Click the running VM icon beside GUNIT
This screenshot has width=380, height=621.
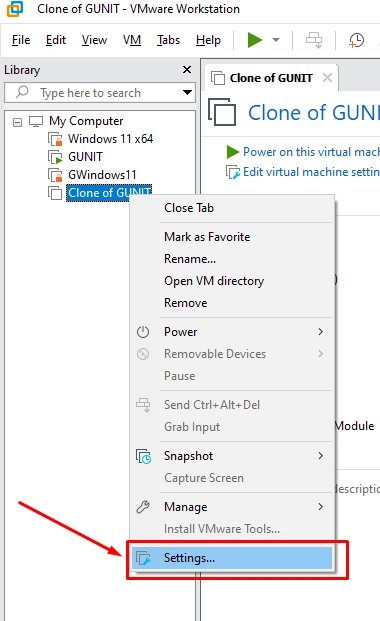click(55, 157)
